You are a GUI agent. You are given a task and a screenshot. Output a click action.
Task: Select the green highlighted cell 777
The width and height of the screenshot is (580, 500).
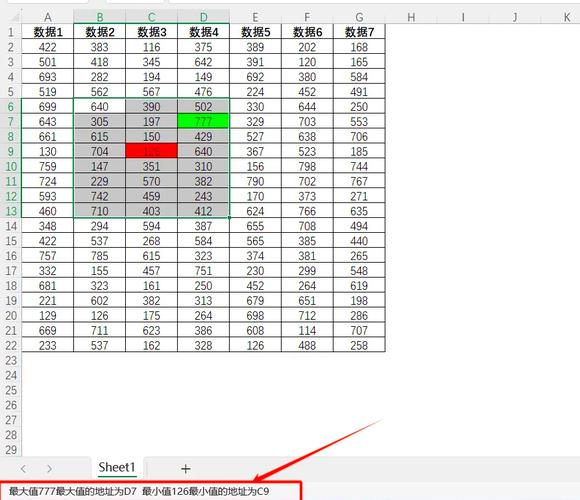(203, 121)
